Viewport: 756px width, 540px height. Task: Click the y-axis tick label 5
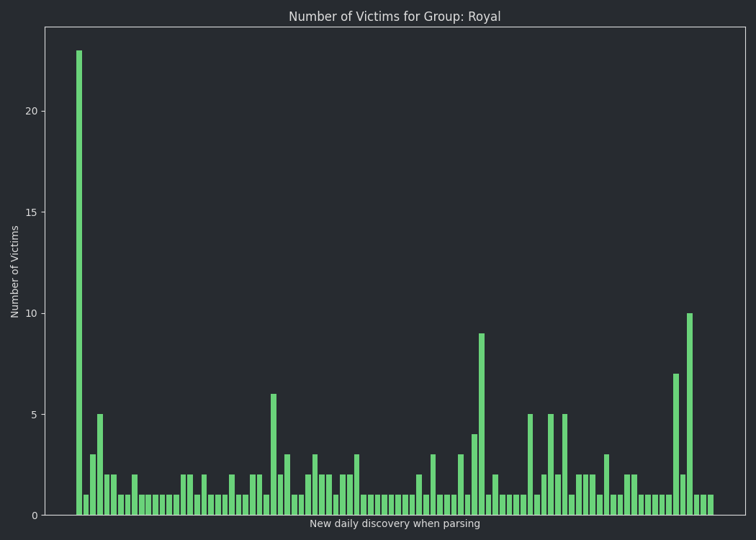pos(35,415)
